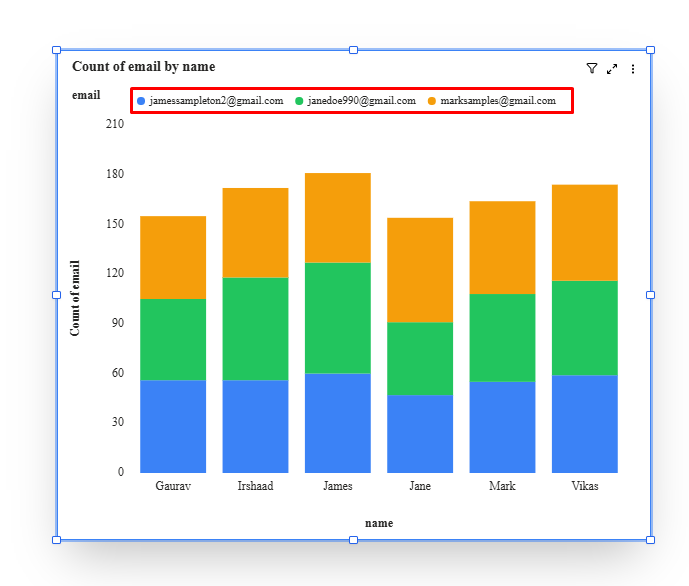Click the top-left corner resize handle
Screen dimensions: 689x586
(x=56, y=50)
